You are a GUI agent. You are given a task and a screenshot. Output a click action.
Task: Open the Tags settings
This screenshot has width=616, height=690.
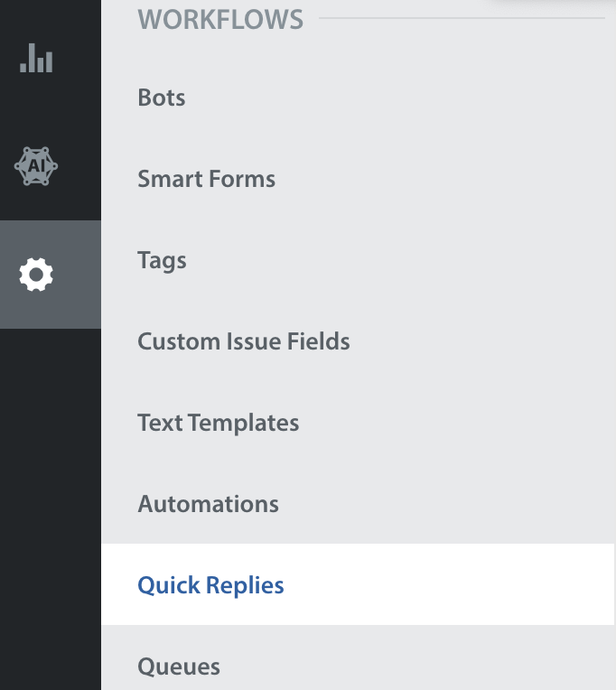click(162, 260)
